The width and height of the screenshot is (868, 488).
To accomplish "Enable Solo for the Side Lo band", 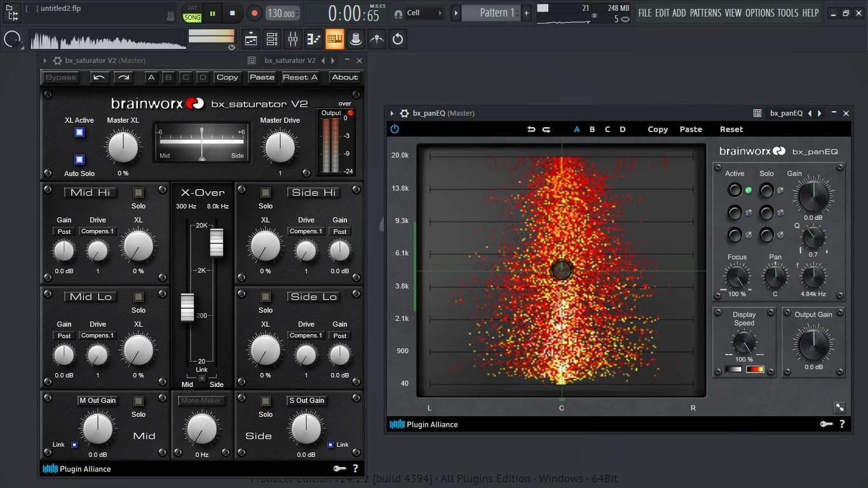I will click(x=266, y=297).
